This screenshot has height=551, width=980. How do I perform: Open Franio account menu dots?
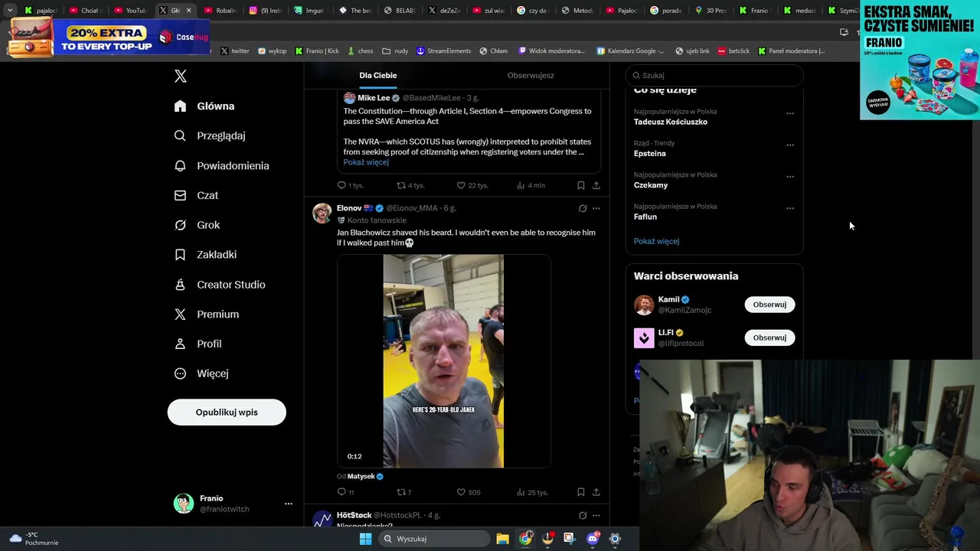tap(289, 504)
